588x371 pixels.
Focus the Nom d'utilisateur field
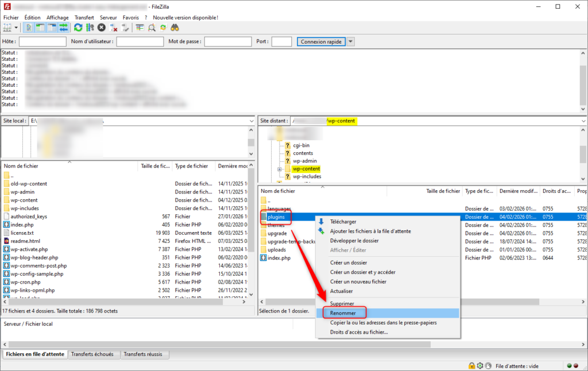point(140,42)
